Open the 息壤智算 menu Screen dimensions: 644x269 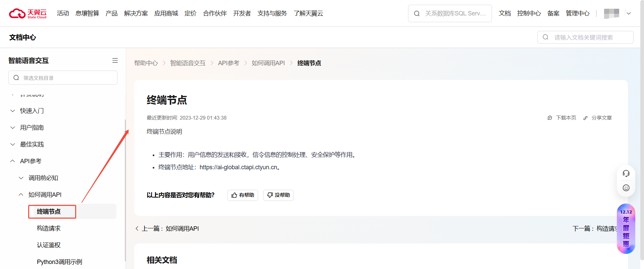(x=87, y=13)
